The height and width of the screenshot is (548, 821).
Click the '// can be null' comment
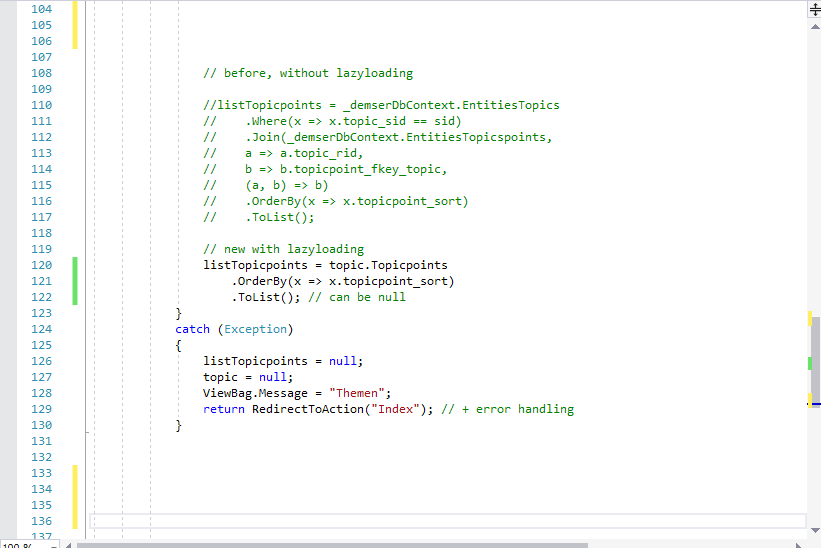(357, 297)
